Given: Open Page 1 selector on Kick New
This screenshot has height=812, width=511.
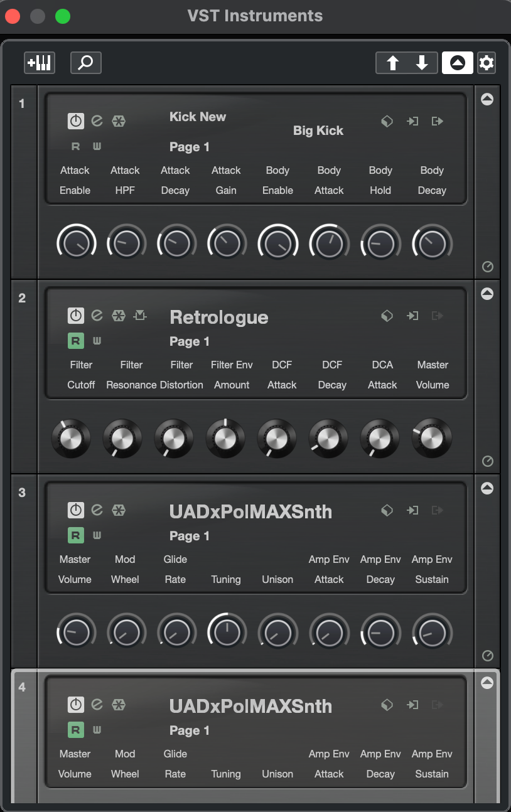Looking at the screenshot, I should click(190, 147).
